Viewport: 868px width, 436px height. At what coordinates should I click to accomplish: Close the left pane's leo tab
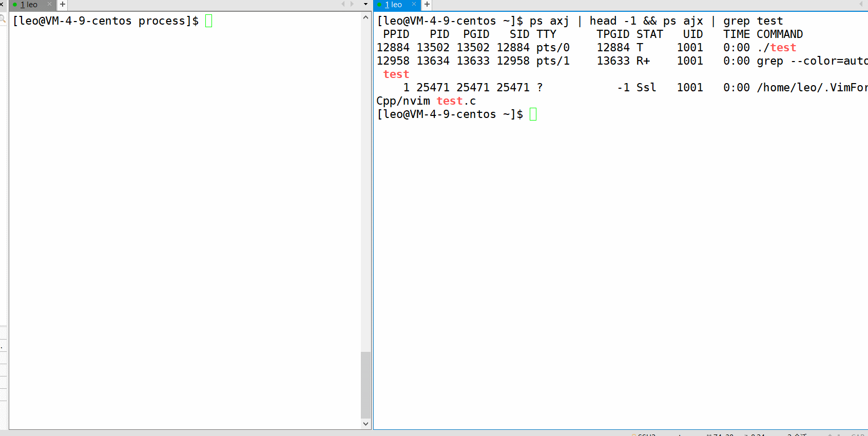click(50, 5)
